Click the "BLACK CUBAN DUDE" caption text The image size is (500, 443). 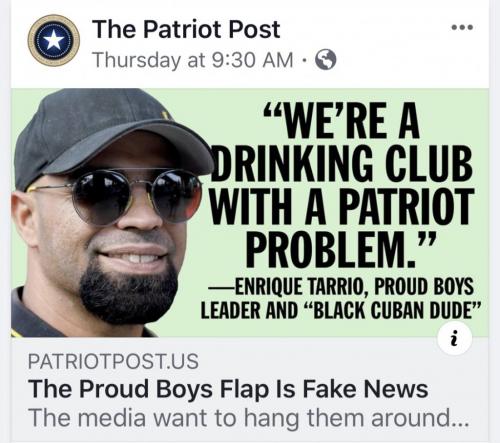pos(393,310)
